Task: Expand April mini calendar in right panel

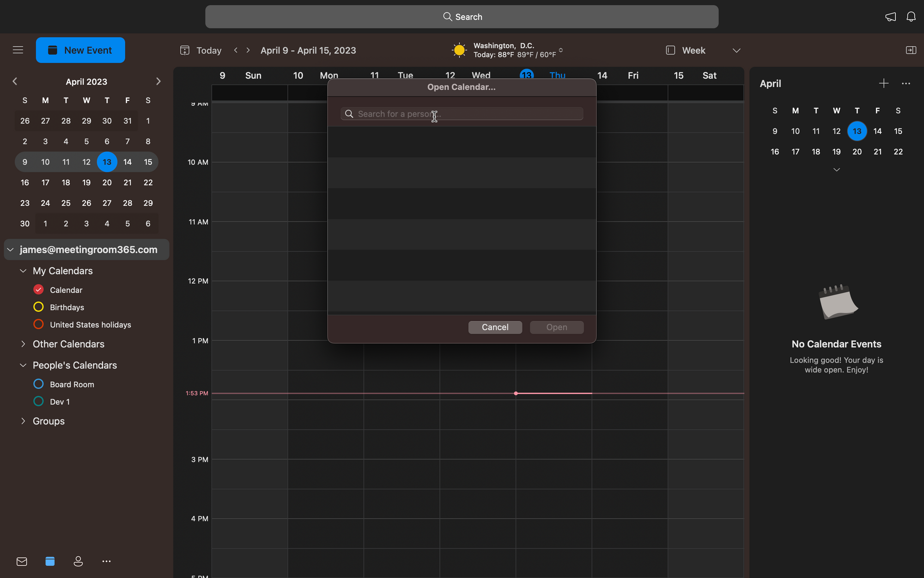Action: (836, 170)
